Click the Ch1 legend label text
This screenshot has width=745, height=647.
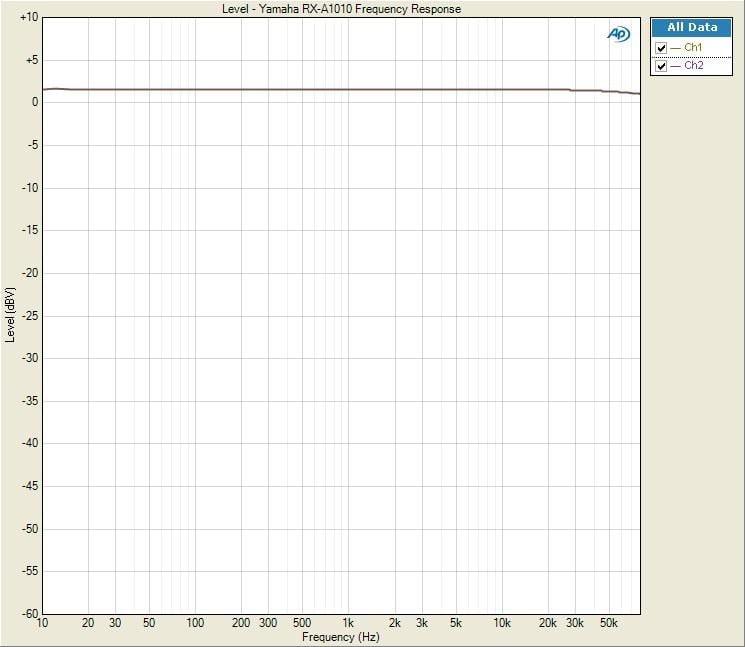tap(693, 48)
